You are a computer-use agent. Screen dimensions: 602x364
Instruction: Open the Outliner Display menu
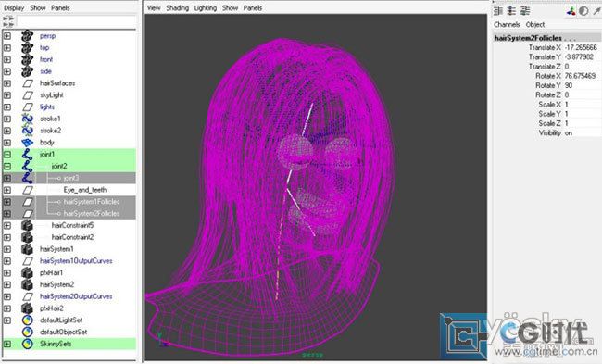(x=14, y=8)
